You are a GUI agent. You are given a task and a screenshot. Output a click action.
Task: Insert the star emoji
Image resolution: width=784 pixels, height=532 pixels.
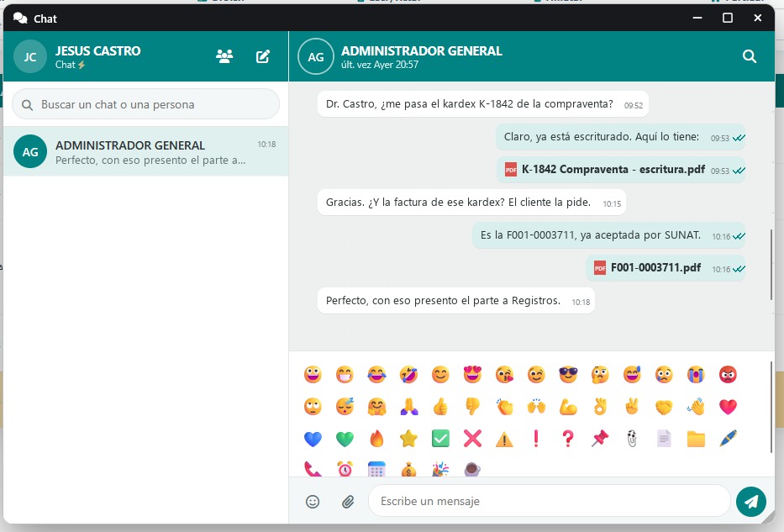[408, 439]
